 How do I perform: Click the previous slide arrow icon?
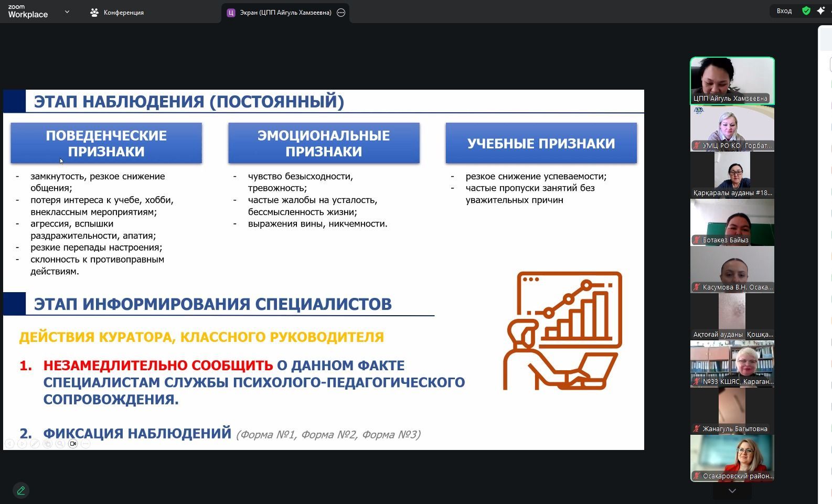9,444
